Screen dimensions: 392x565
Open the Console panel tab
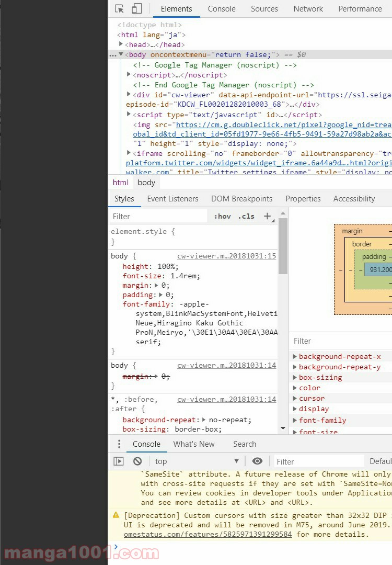pos(222,9)
